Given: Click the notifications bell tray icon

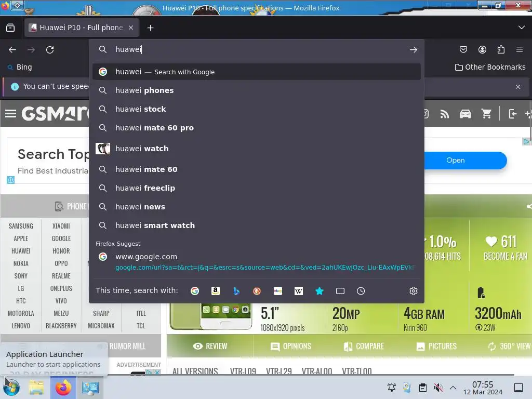Looking at the screenshot, I should [392, 387].
